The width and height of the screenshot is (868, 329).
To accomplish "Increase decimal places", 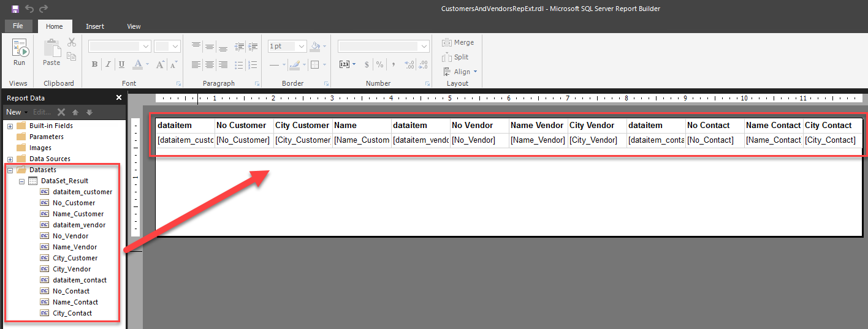I will tap(424, 64).
